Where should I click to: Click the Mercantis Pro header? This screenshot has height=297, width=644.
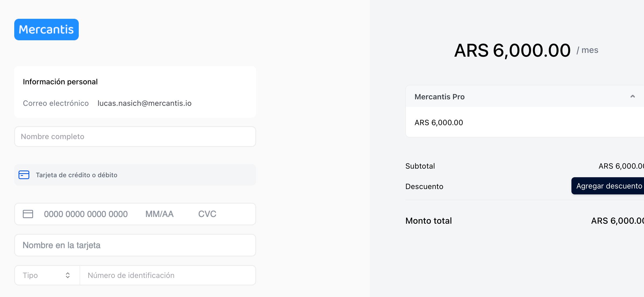tap(525, 96)
